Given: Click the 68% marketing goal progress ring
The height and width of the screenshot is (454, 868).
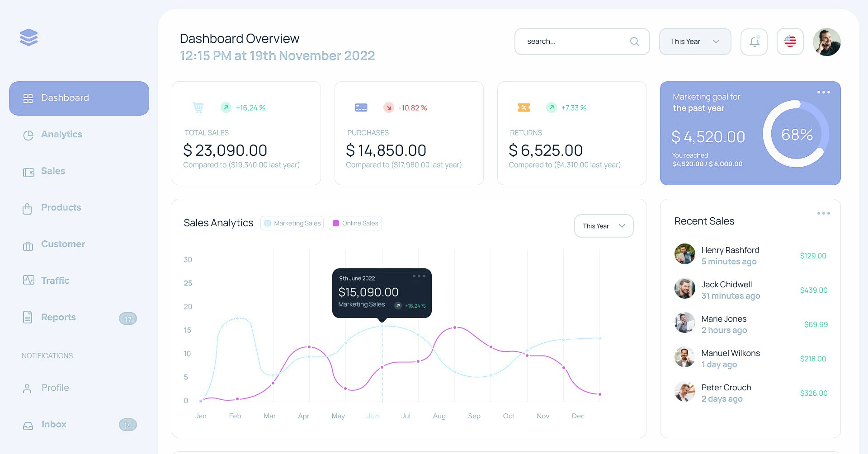Looking at the screenshot, I should tap(796, 134).
